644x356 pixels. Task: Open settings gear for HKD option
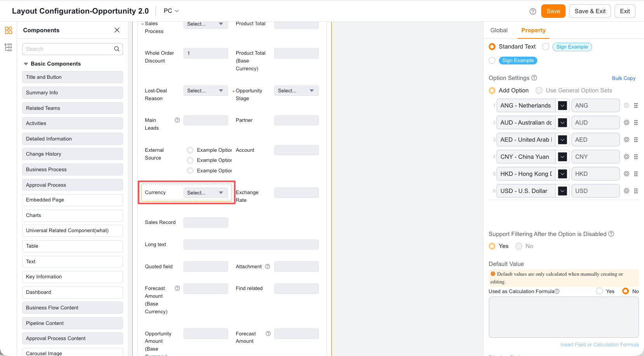(x=627, y=174)
